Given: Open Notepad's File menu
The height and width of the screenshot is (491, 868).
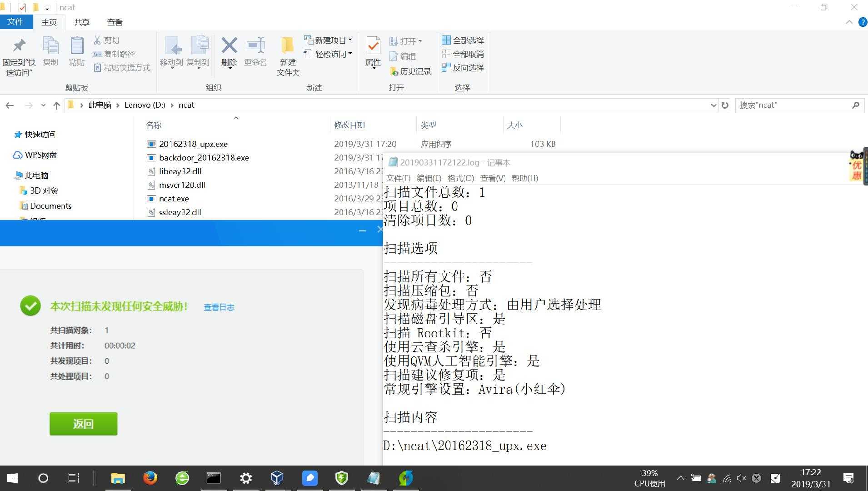Looking at the screenshot, I should coord(398,178).
